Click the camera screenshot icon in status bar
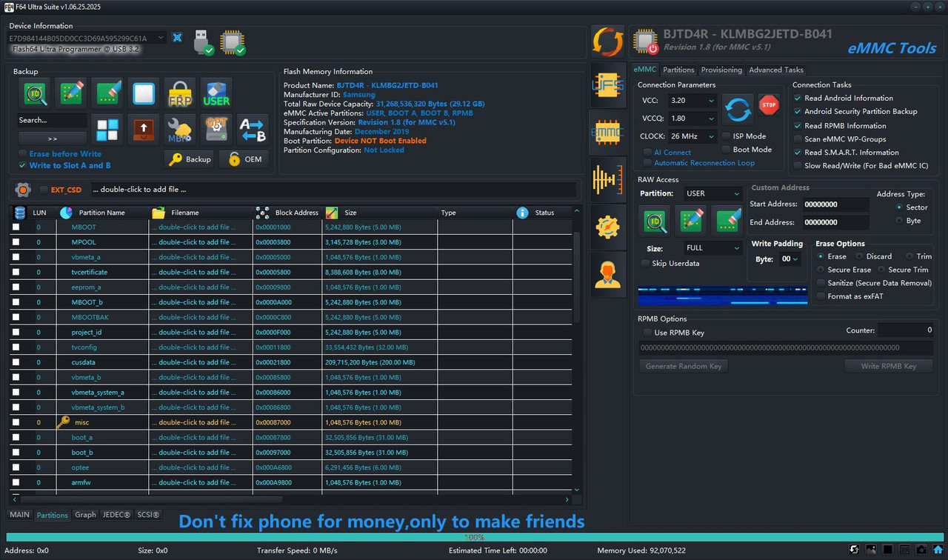This screenshot has width=948, height=560. click(921, 550)
